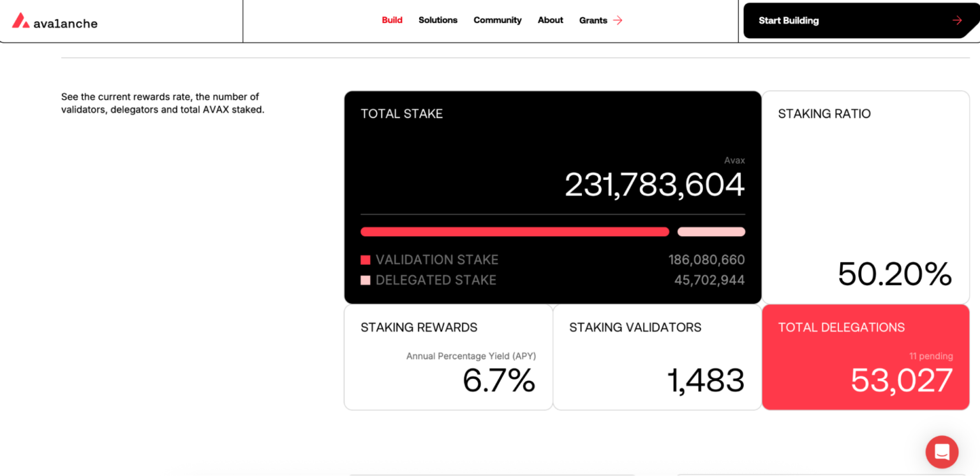Viewport: 980px width, 476px height.
Task: Click the TOTAL DELEGATIONS heading
Action: click(841, 327)
